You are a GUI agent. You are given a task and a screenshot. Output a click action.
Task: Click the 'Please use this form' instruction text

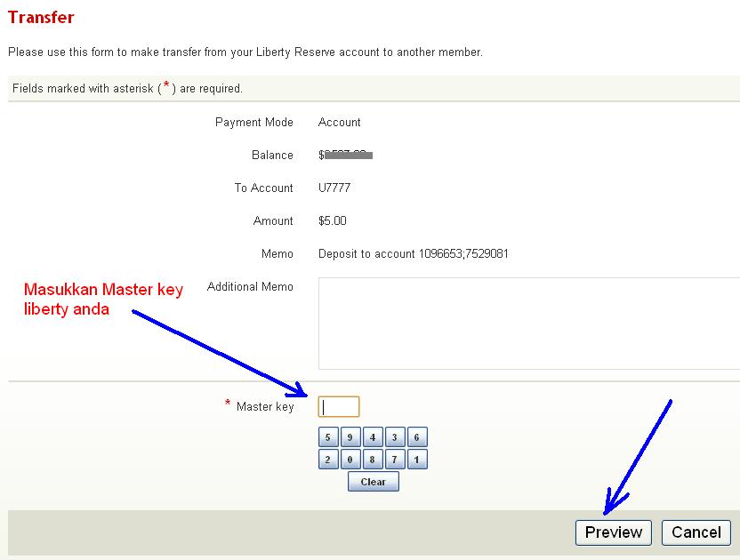[245, 52]
